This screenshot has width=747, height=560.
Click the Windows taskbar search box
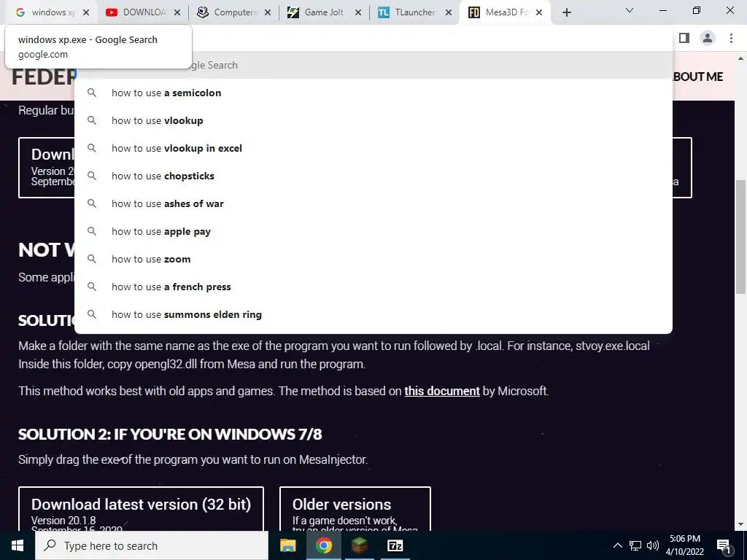point(152,545)
